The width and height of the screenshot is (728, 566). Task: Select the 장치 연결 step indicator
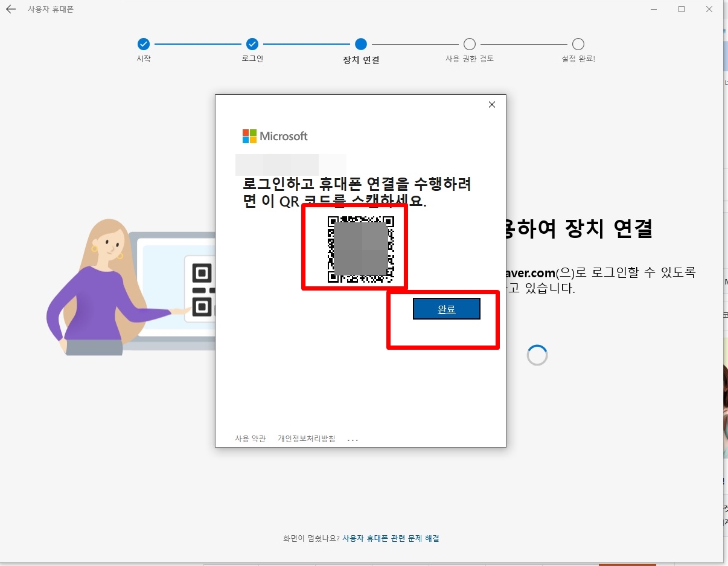pyautogui.click(x=361, y=44)
